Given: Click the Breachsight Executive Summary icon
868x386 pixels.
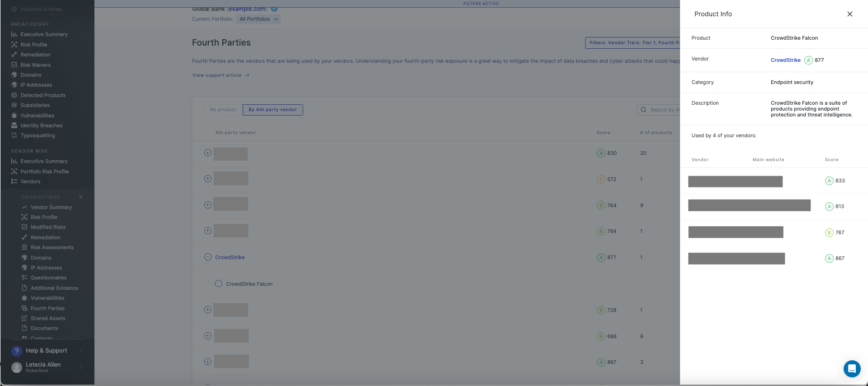Looking at the screenshot, I should 14,34.
